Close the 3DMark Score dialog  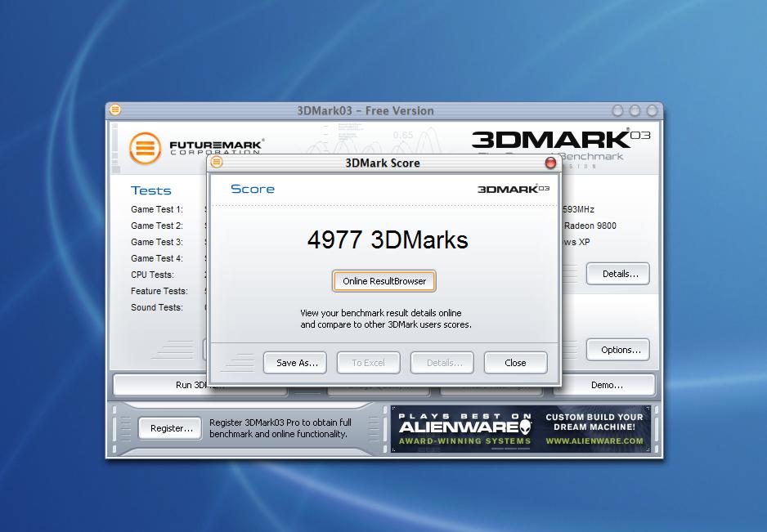coord(516,363)
